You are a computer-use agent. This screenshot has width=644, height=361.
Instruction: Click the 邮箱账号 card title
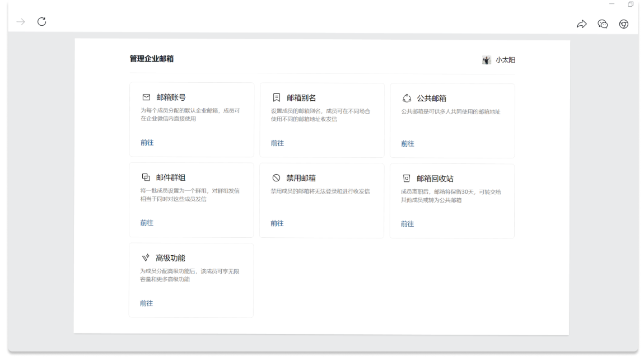(171, 97)
